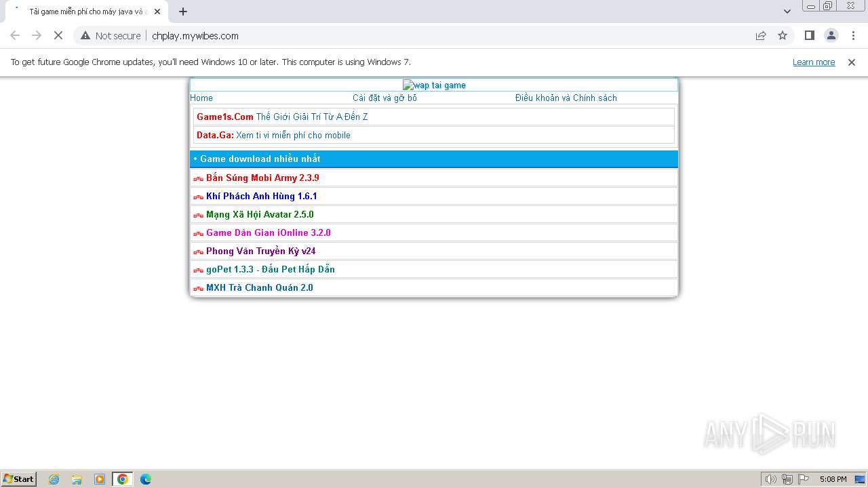Image resolution: width=868 pixels, height=488 pixels.
Task: Open Bắn Súng Mobi Army 2.3.9
Action: 262,178
